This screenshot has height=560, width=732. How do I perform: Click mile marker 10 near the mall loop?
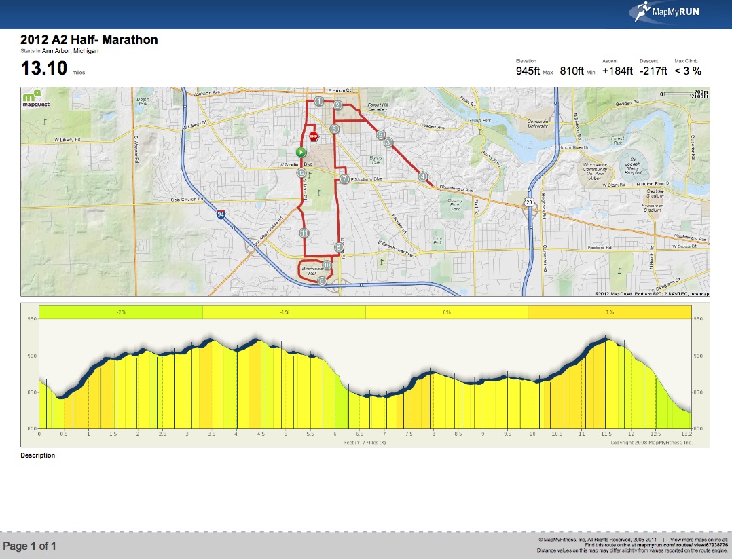(x=327, y=265)
